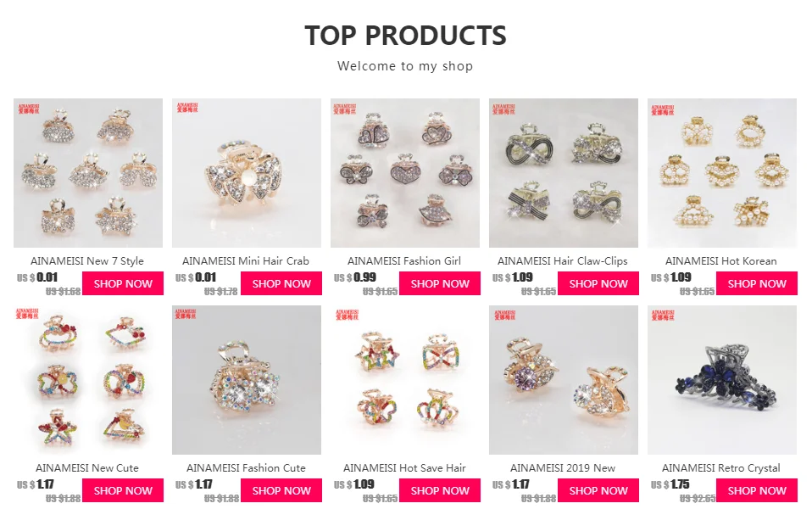The height and width of the screenshot is (520, 812).
Task: Open the Fashion Girl heart clips image
Action: (x=405, y=173)
